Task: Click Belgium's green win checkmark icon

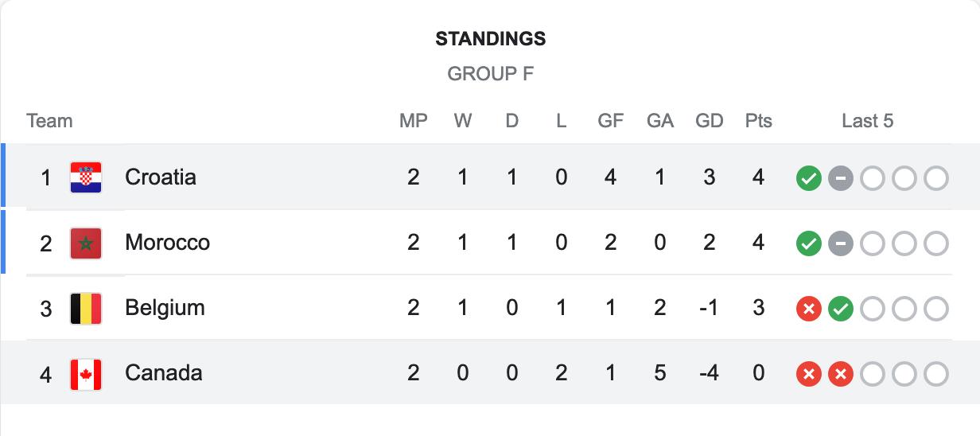Action: 841,309
